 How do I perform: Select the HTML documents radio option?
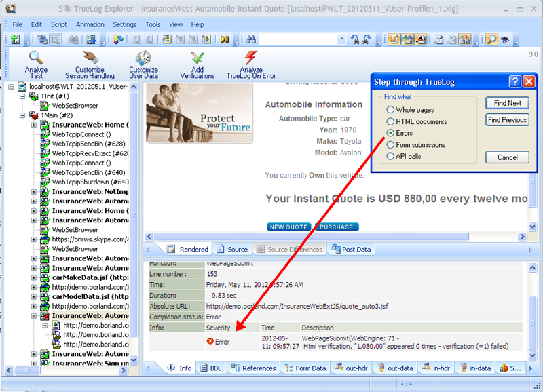point(390,121)
